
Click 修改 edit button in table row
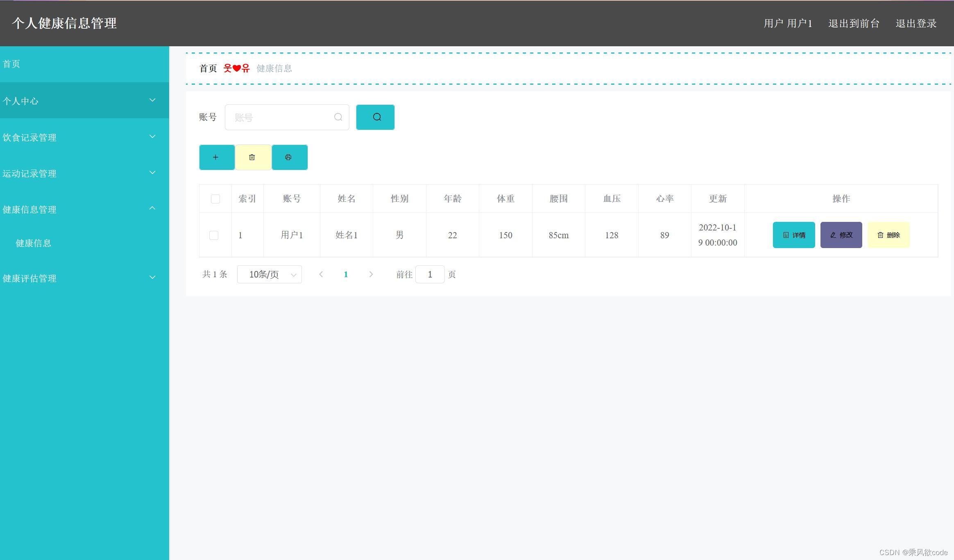pyautogui.click(x=841, y=235)
